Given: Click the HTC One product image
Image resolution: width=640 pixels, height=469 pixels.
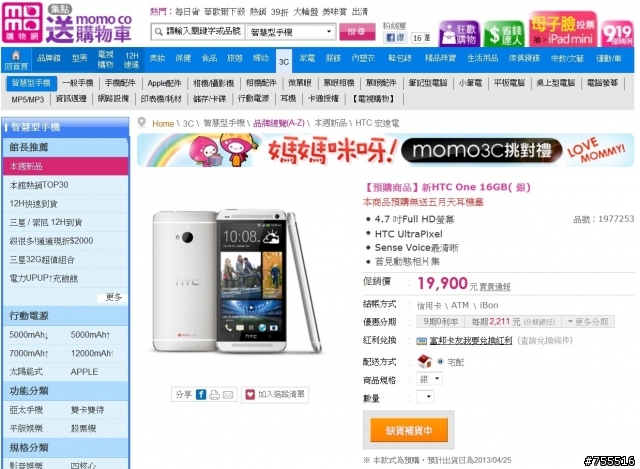Looking at the screenshot, I should 237,282.
